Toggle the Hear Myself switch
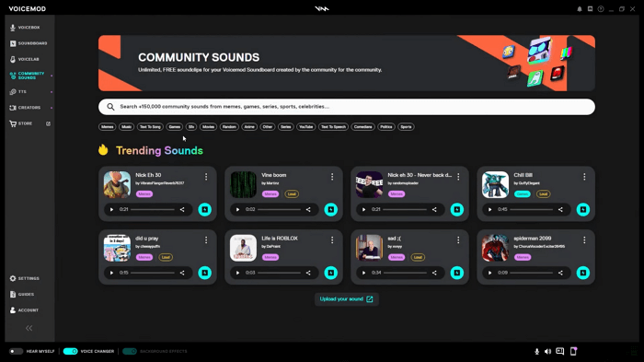Screen dimensions: 644x362 point(16,351)
